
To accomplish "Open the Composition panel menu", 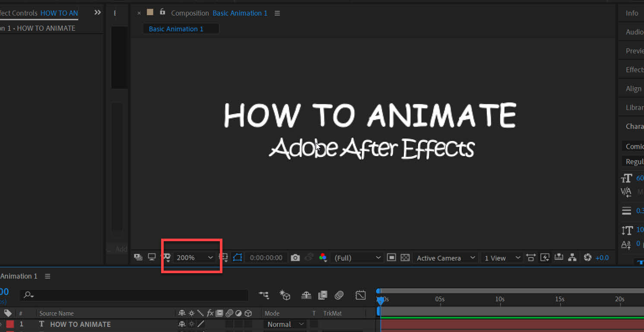I will coord(277,13).
